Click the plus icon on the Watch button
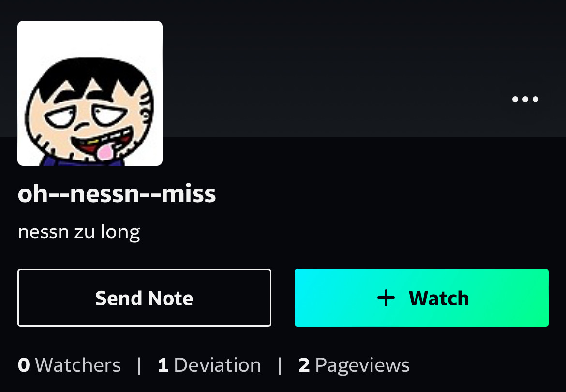Viewport: 566px width, 392px height. click(386, 298)
